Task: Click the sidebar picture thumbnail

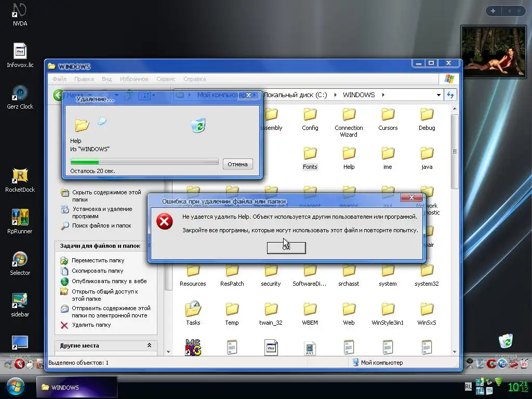Action: [x=494, y=51]
